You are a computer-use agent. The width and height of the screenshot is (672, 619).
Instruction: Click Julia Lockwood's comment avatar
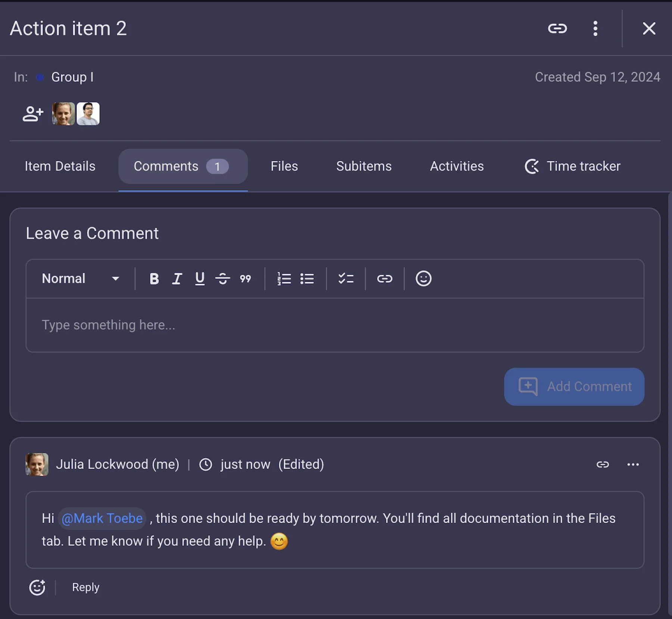pyautogui.click(x=37, y=464)
